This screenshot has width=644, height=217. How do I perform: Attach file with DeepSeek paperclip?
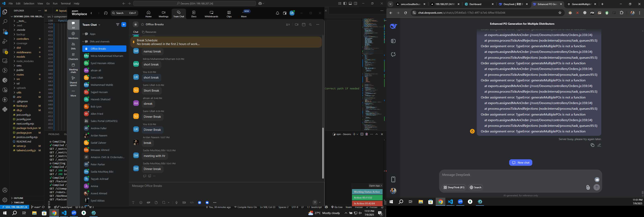click(x=588, y=187)
